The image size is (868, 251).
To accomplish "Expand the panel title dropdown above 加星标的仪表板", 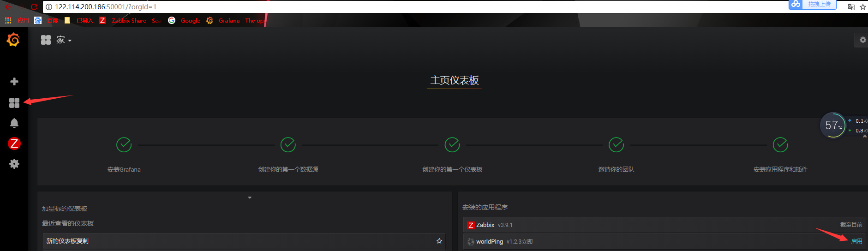I will 250,197.
